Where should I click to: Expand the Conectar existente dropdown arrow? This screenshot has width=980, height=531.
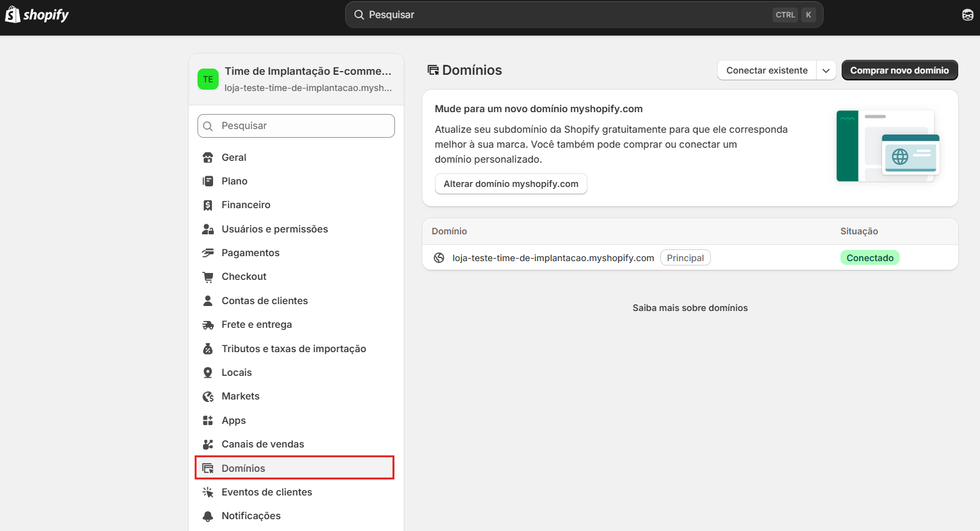[x=826, y=70]
